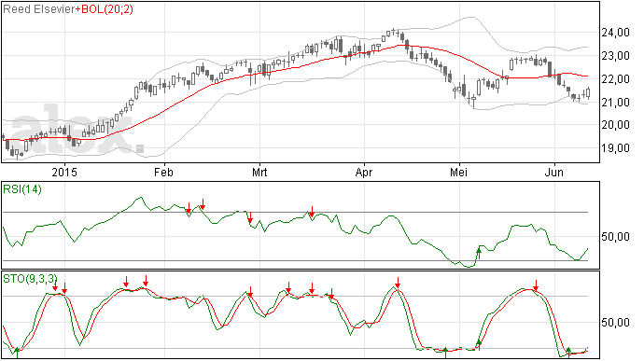Viewport: 644px width, 361px height.
Task: Click the 50,00 label on STO panel
Action: tap(615, 323)
